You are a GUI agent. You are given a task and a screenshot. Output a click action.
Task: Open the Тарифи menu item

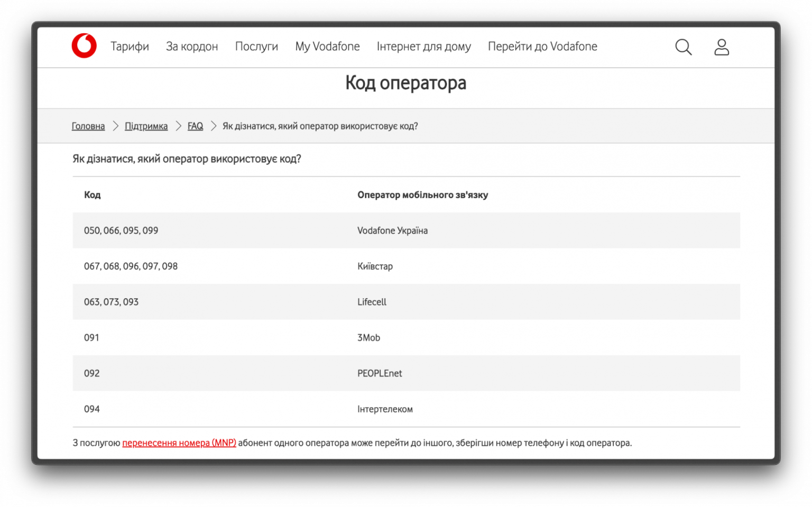point(130,47)
